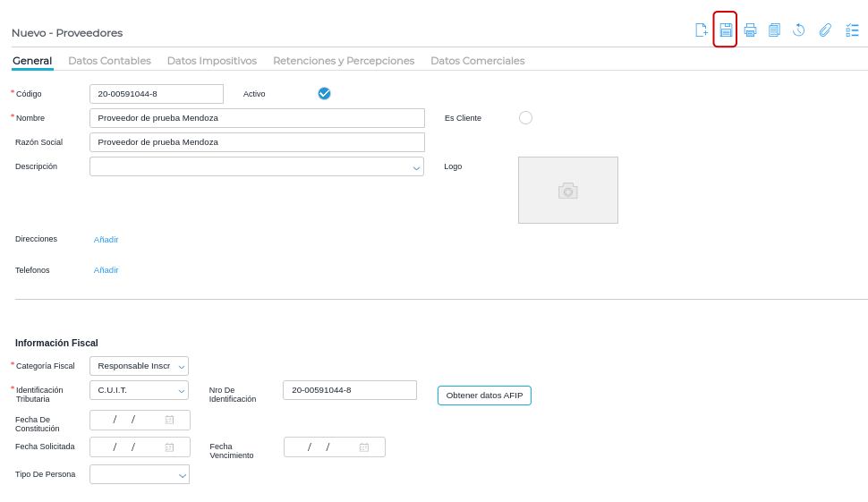The image size is (868, 502).
Task: Click Añadir link next to Direcciones
Action: 106,239
